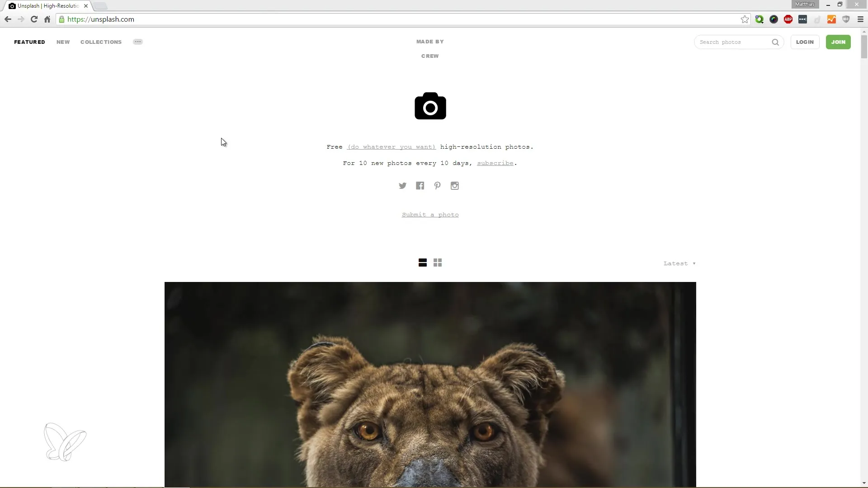868x488 pixels.
Task: Click the subscribe link
Action: click(495, 163)
